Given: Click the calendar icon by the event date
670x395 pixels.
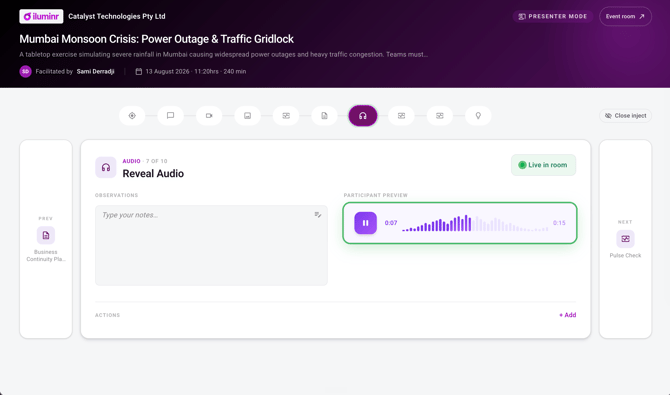Looking at the screenshot, I should pos(138,71).
